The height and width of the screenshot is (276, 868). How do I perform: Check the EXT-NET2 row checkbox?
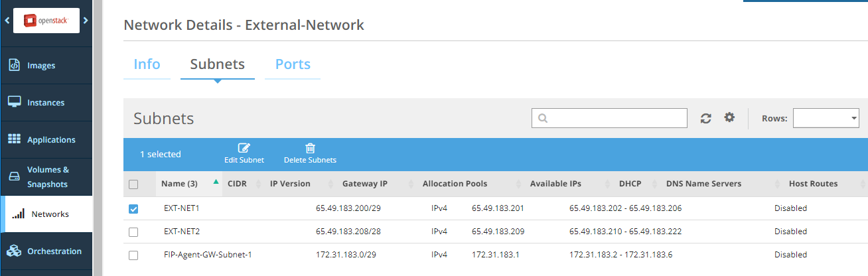click(133, 232)
